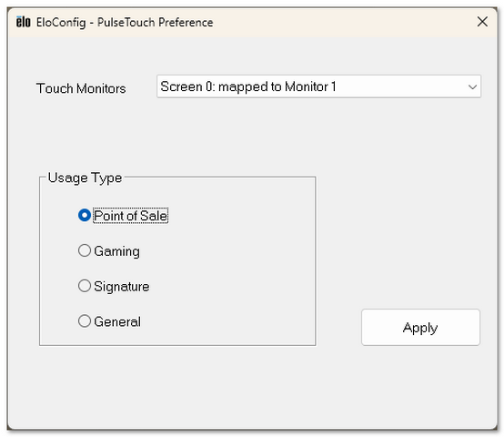504x437 pixels.
Task: Close the PulseTouch Preference dialog
Action: coord(482,22)
